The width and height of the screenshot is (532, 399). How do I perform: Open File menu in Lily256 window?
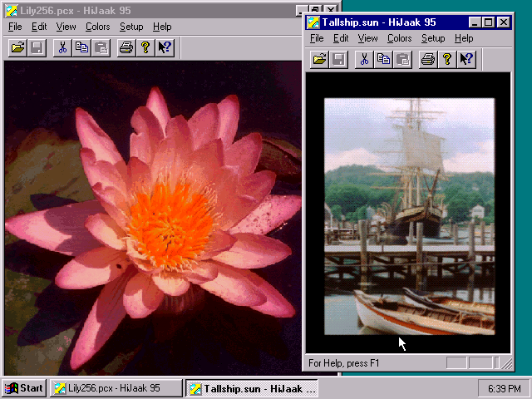pos(15,27)
